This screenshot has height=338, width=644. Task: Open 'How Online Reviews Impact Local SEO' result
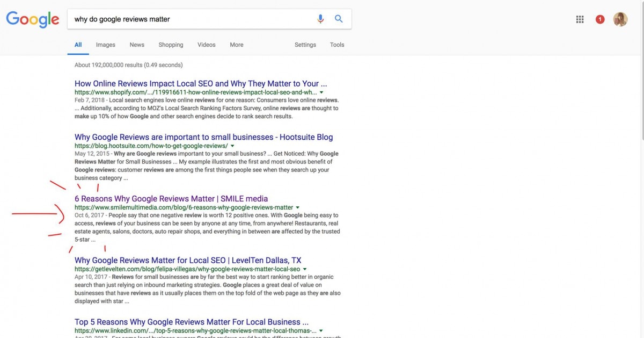[201, 83]
